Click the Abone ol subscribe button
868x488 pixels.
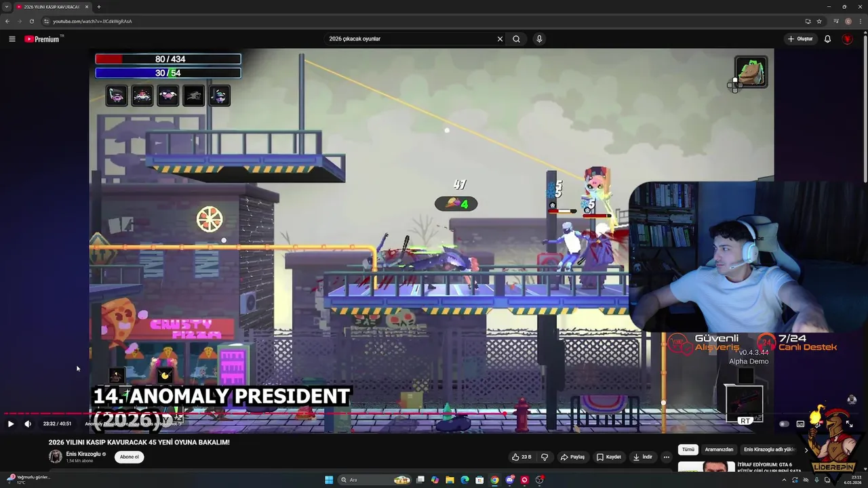(x=130, y=457)
